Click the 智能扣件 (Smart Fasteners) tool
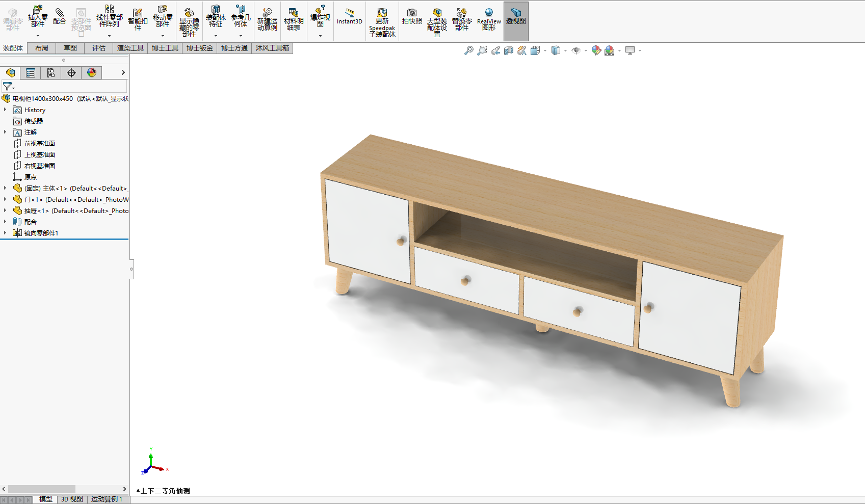Viewport: 865px width, 504px height. pos(138,19)
